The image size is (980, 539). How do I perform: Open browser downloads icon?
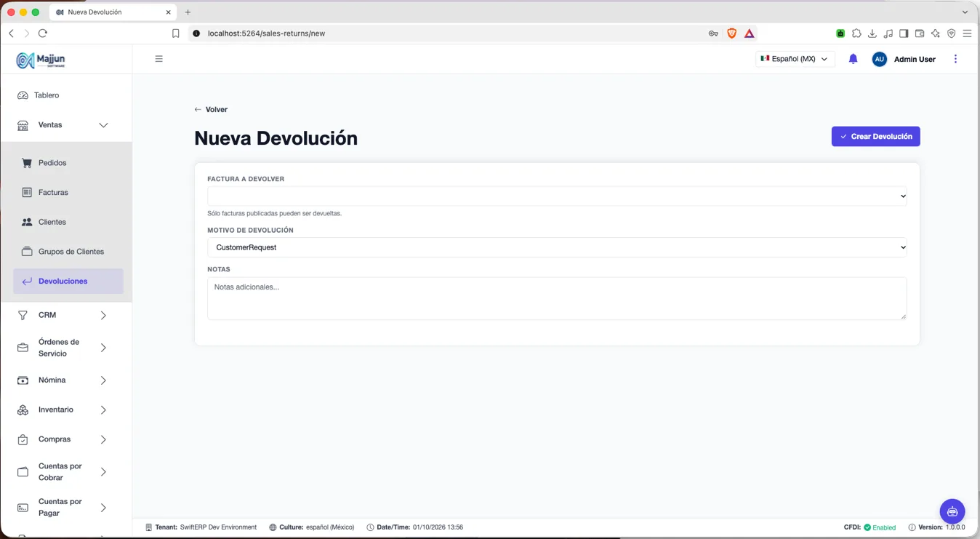872,33
